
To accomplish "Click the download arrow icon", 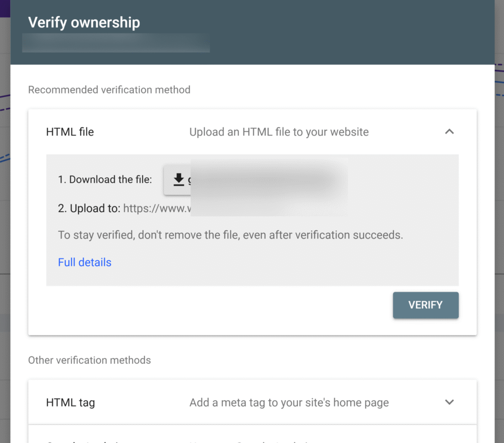I will 178,180.
